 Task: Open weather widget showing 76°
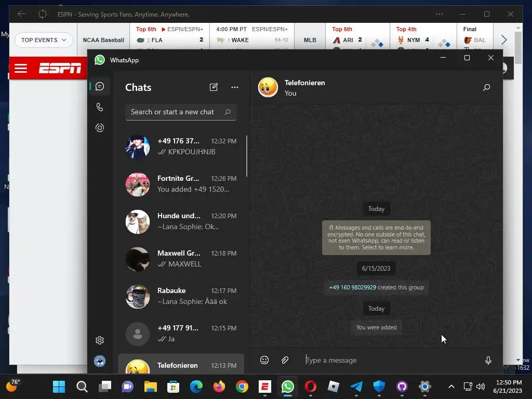(13, 386)
